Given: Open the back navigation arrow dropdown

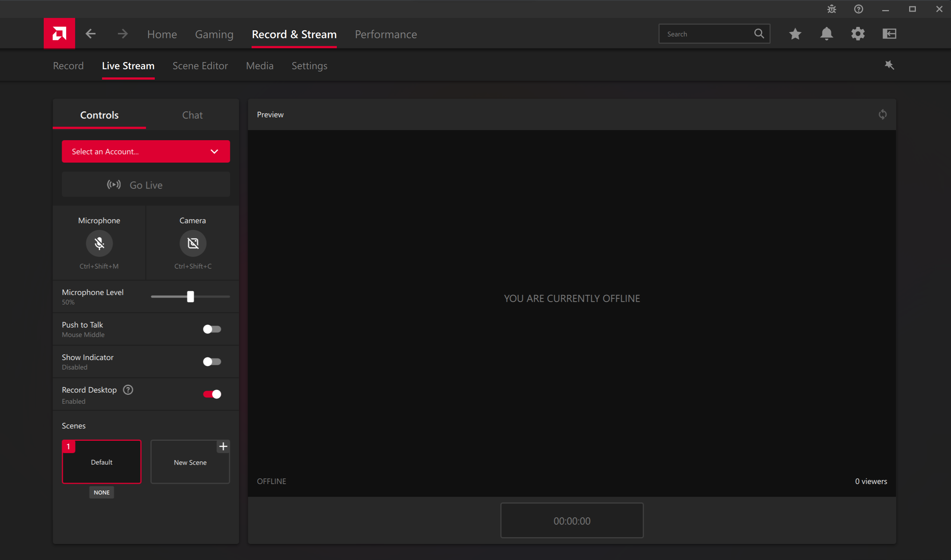Looking at the screenshot, I should pos(90,33).
